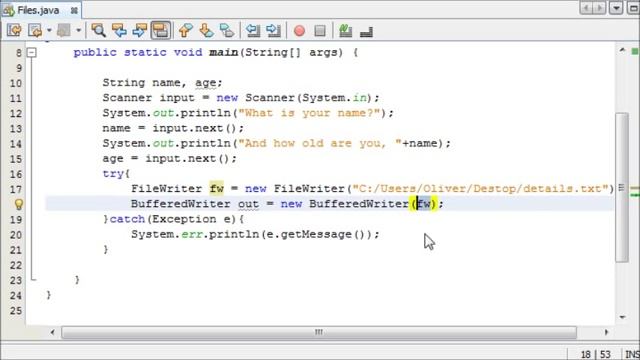
Task: Jump to Previous Bookmark icon
Action: pos(186,31)
